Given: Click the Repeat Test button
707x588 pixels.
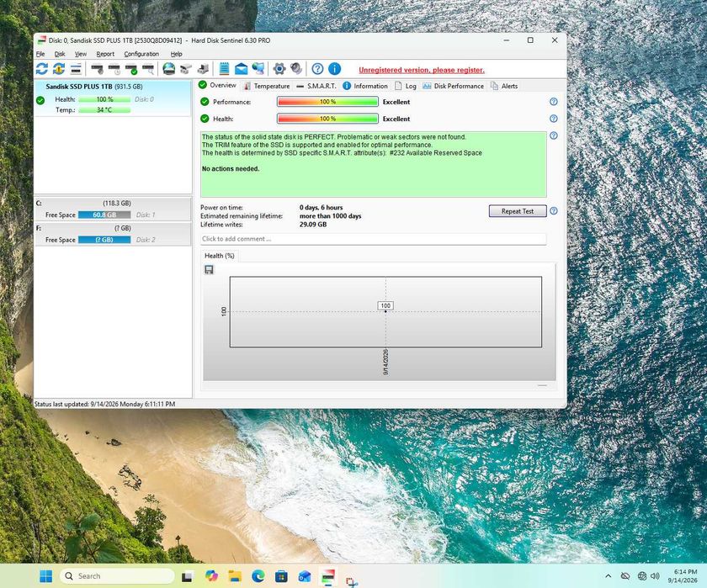Looking at the screenshot, I should tap(518, 211).
